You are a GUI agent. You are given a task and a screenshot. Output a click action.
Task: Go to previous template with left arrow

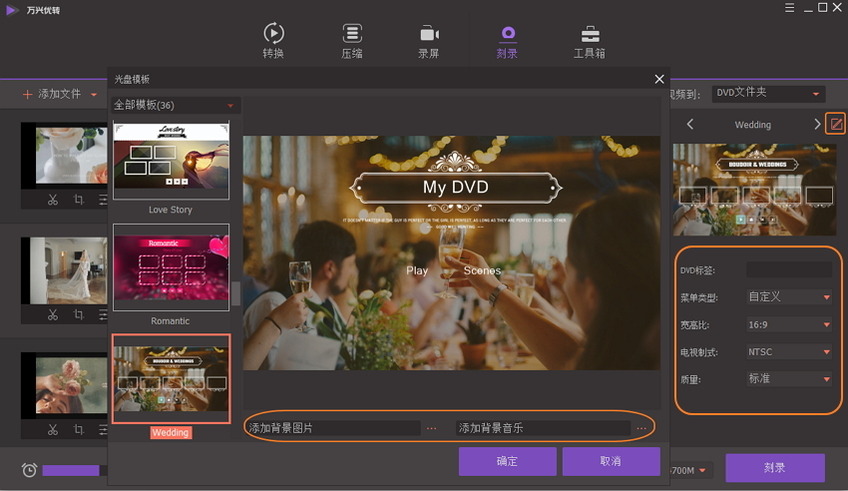tap(689, 124)
